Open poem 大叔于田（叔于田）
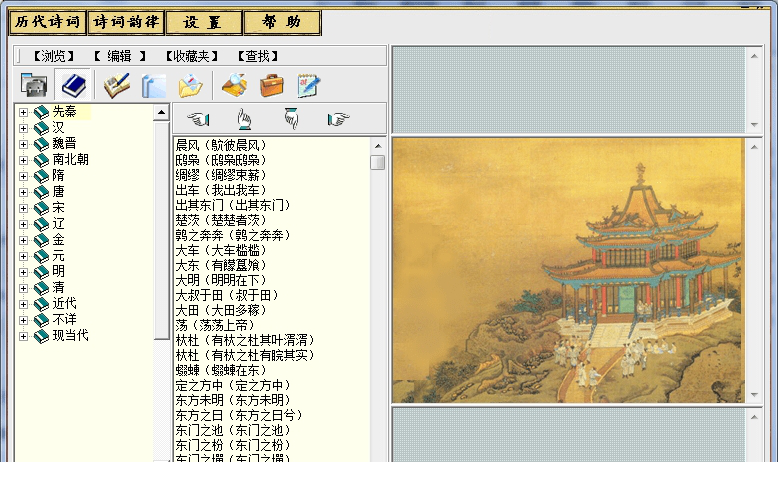Viewport: 778px width, 480px height. [x=227, y=295]
